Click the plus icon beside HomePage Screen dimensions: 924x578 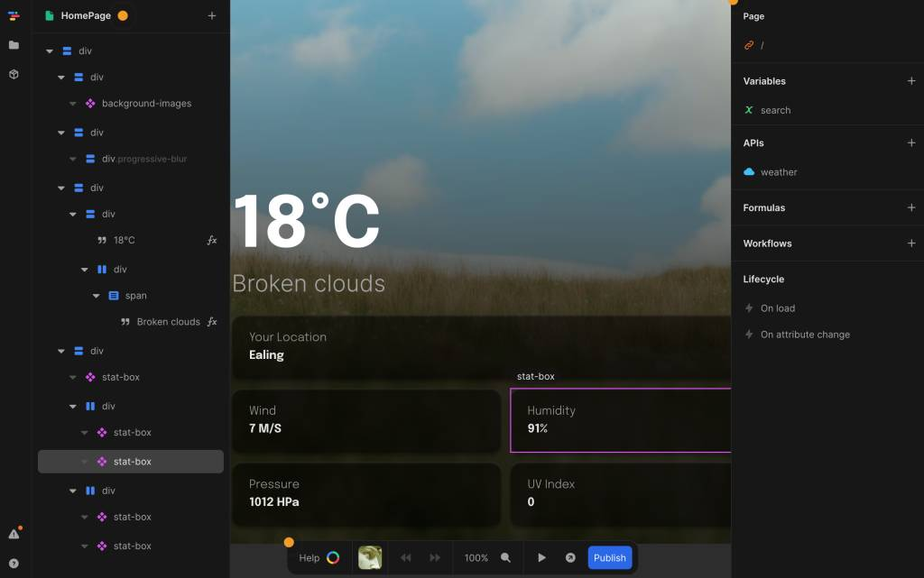[x=211, y=16]
